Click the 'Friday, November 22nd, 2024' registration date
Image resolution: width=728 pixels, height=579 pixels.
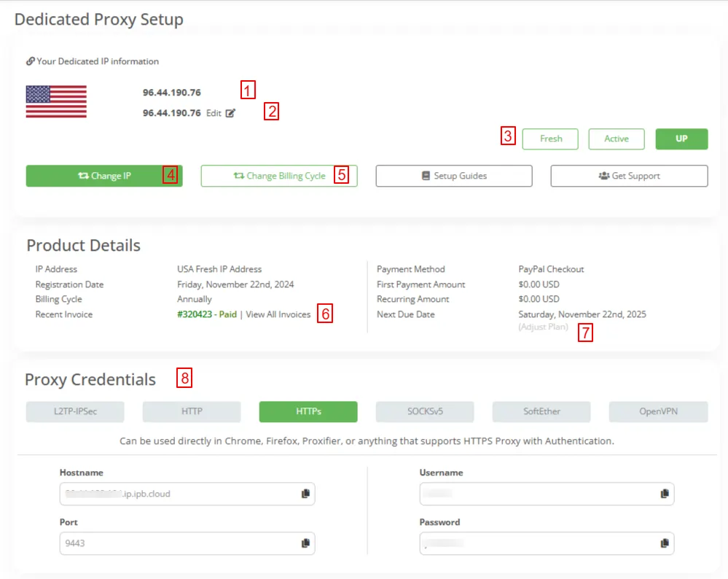235,284
